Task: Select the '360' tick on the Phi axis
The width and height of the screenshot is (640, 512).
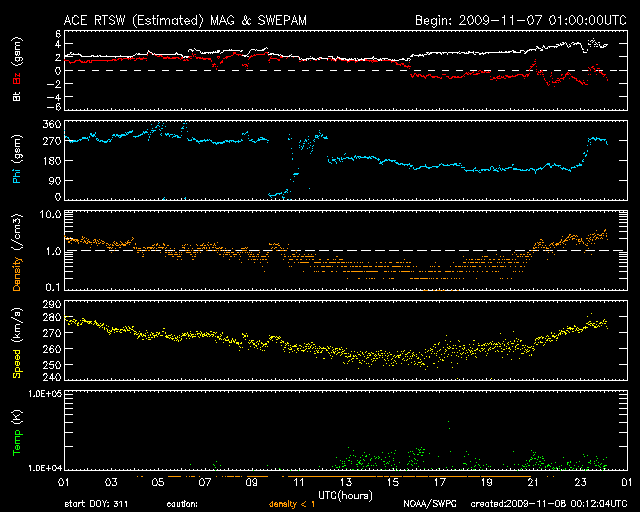Action: [x=52, y=125]
